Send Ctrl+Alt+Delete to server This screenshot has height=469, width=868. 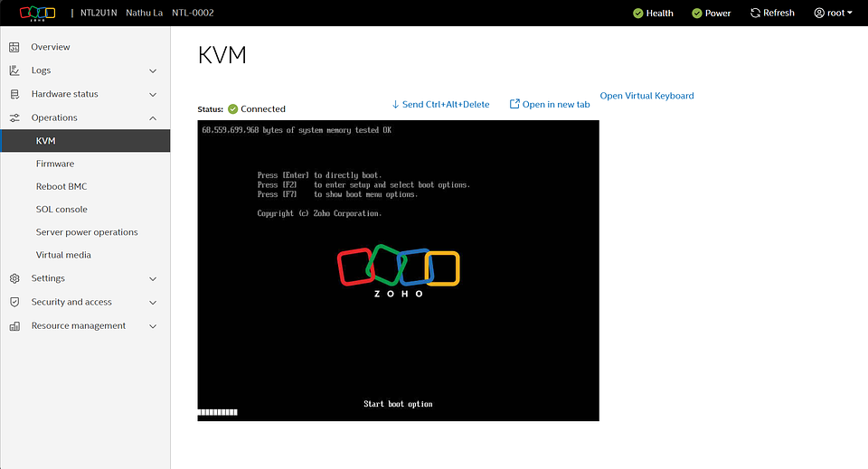(446, 104)
